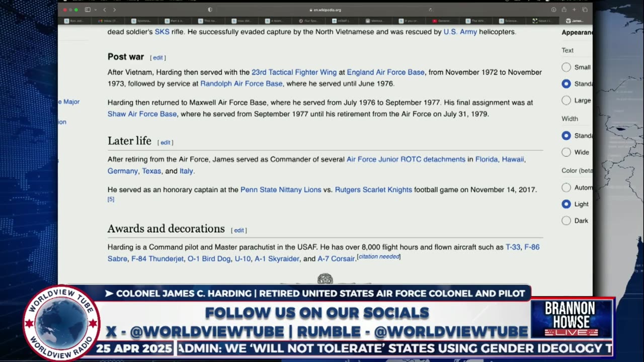Open the A-1 Skyraider link
Screen dimensions: 644x362
coord(277,259)
